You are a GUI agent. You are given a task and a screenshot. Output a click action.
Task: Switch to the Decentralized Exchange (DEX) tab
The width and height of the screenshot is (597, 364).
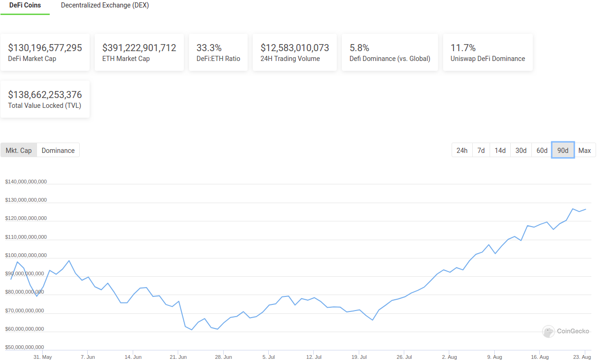click(105, 5)
